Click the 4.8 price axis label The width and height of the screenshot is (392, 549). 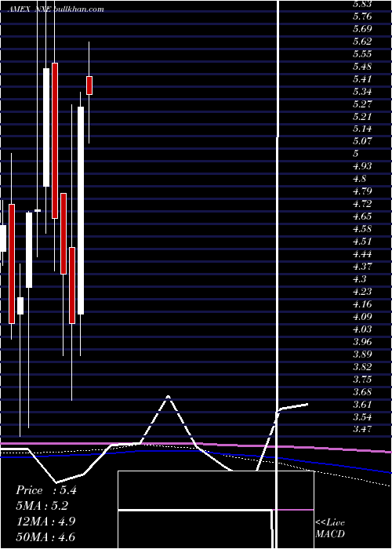click(x=359, y=179)
